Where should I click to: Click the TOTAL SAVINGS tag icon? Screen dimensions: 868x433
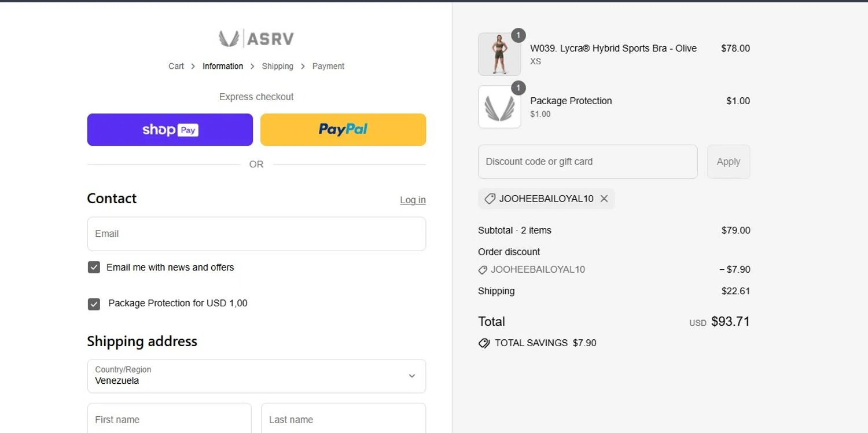[x=484, y=343]
